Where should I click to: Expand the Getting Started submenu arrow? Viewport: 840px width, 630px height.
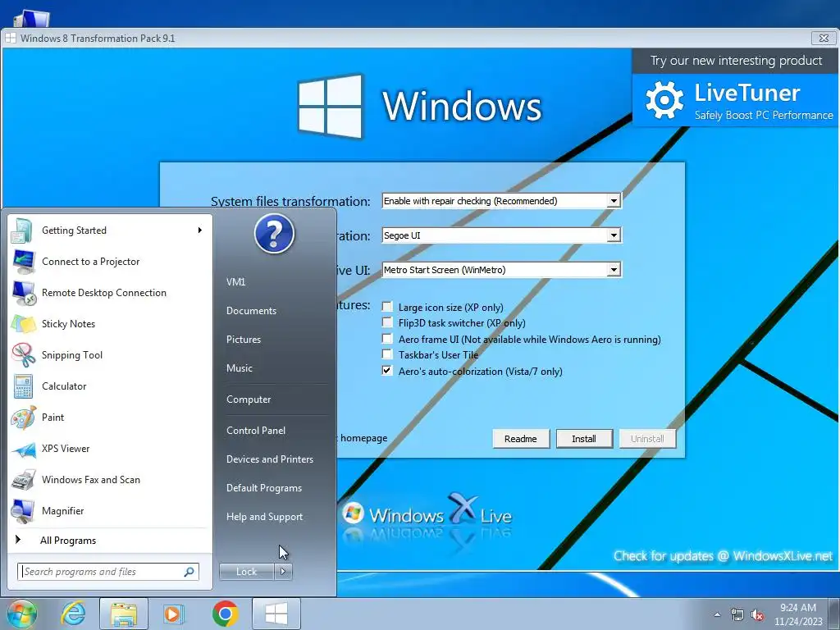[200, 231]
